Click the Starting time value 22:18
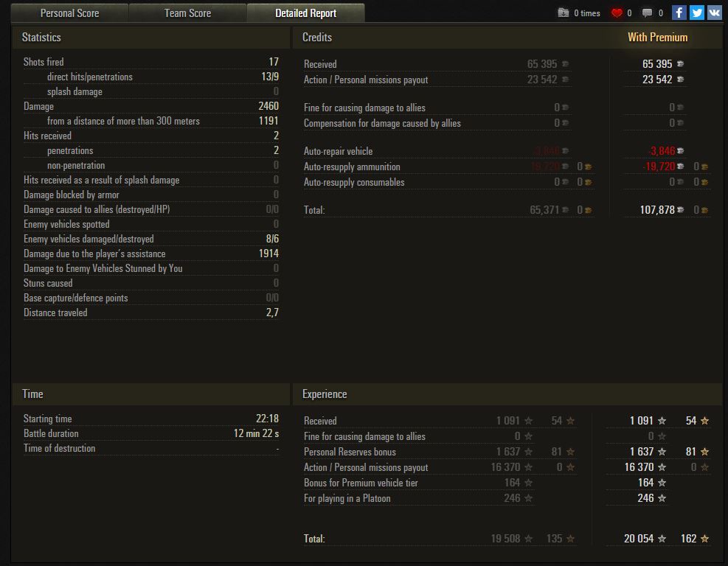This screenshot has width=728, height=566. point(268,419)
